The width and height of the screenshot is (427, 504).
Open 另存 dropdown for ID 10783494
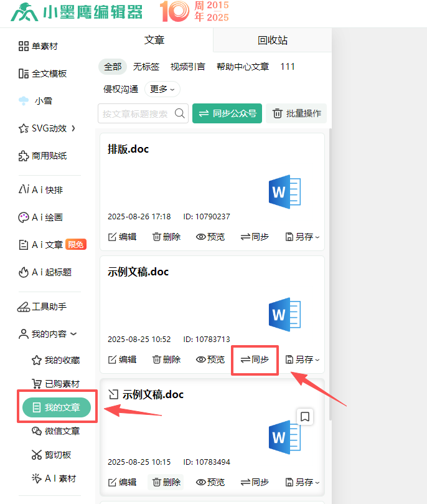303,482
